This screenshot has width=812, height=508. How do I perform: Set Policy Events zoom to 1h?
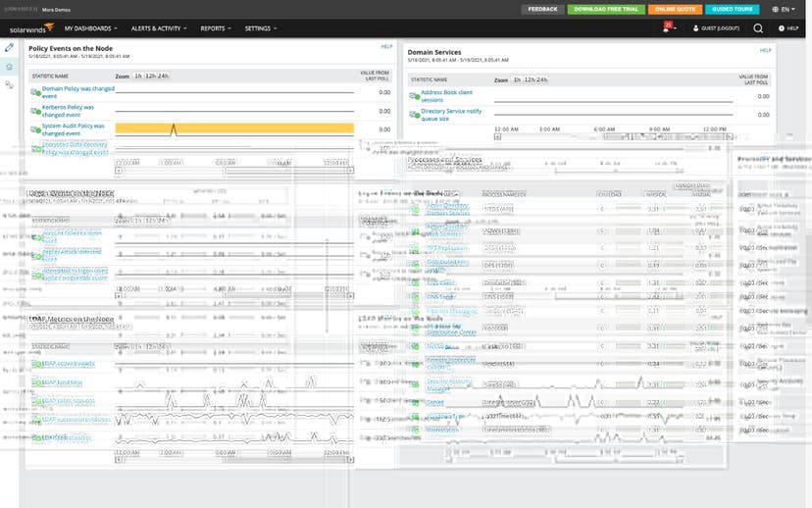click(137, 76)
